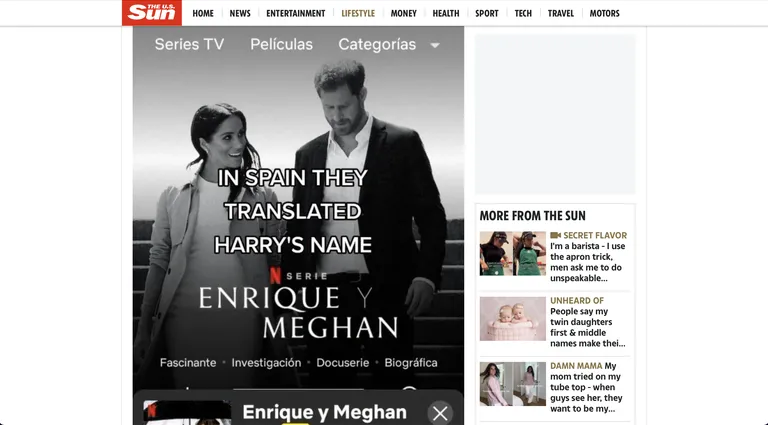The image size is (768, 425).
Task: Click the Fascinante tag
Action: 188,363
